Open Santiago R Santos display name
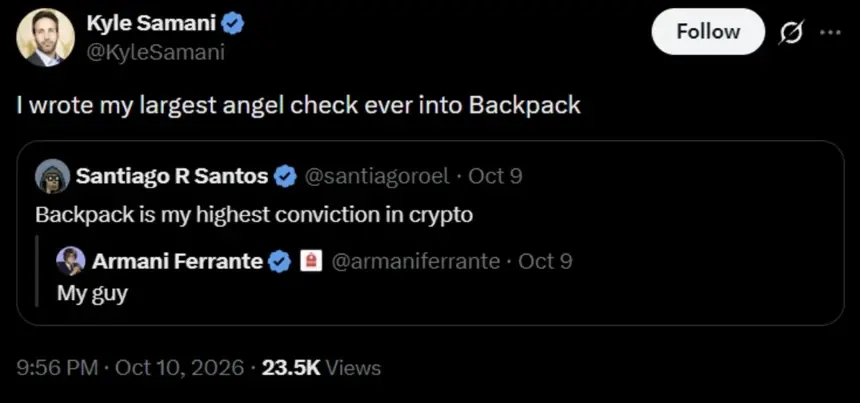Viewport: 860px width, 403px height. pyautogui.click(x=172, y=176)
